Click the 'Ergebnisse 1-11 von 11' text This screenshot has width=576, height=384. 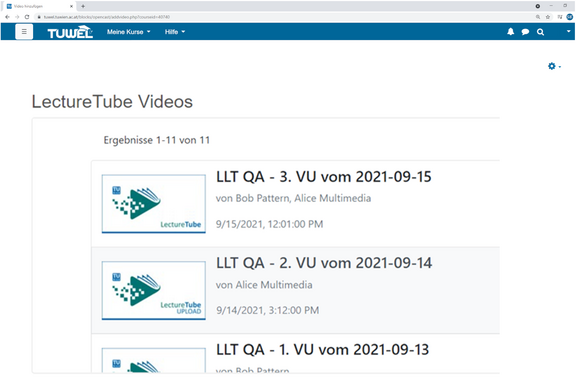tap(157, 140)
